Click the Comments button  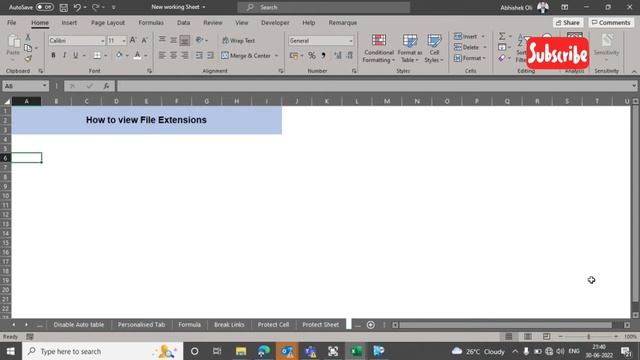(x=611, y=22)
